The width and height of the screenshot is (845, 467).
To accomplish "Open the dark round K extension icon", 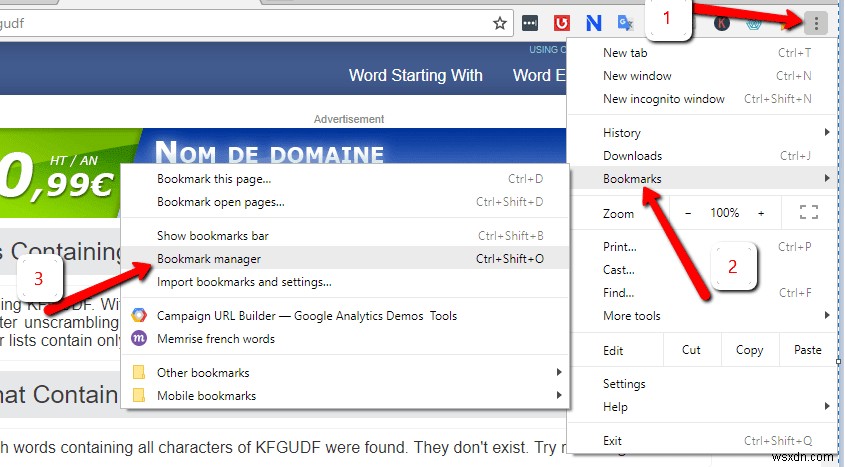I will (x=722, y=23).
